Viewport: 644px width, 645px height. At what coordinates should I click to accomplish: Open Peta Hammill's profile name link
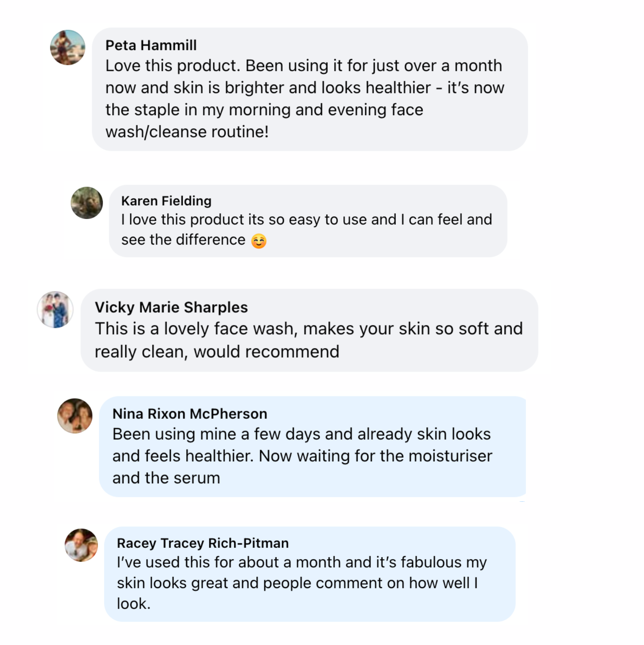[x=151, y=45]
